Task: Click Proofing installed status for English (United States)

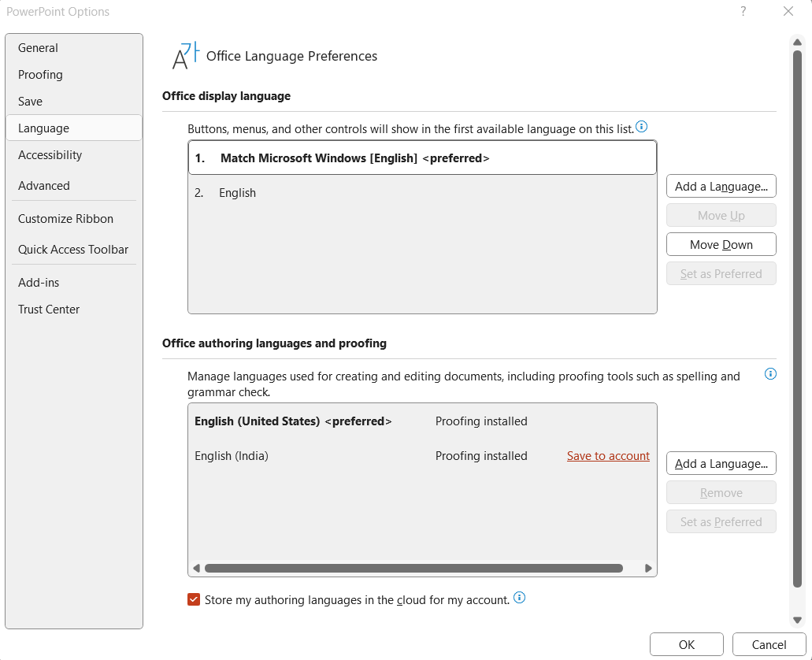Action: (x=481, y=421)
